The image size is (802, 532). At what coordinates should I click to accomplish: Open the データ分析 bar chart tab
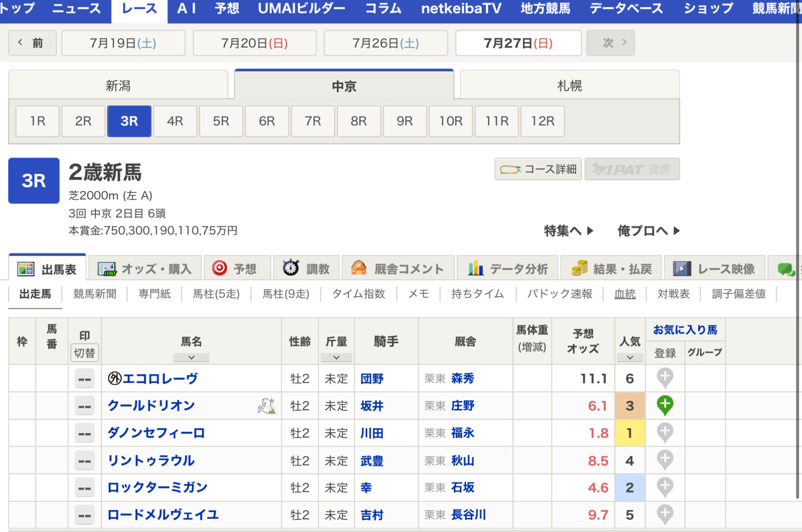[x=475, y=268]
